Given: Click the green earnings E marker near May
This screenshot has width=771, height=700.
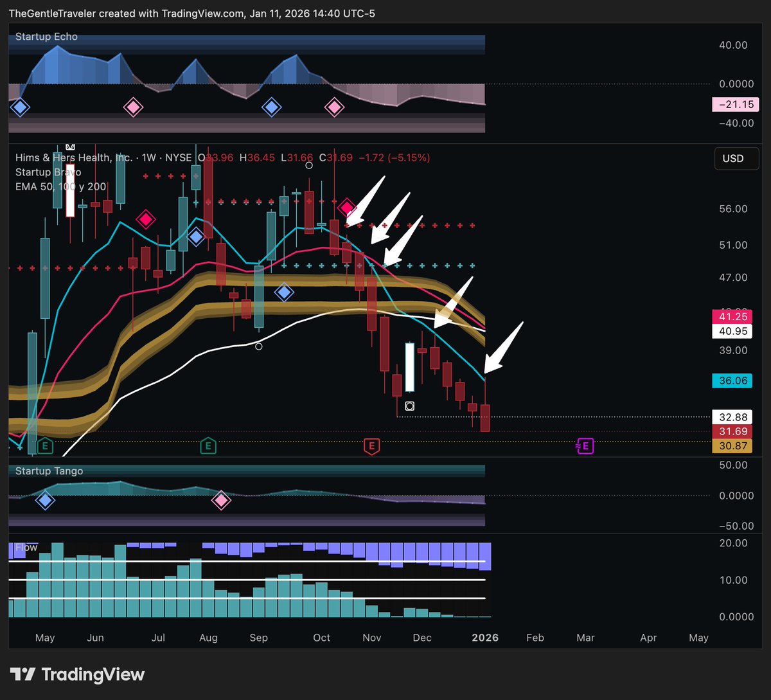Looking at the screenshot, I should [x=44, y=445].
